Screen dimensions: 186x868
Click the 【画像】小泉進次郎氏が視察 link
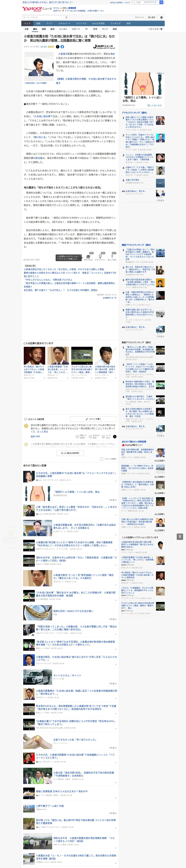click(86, 81)
